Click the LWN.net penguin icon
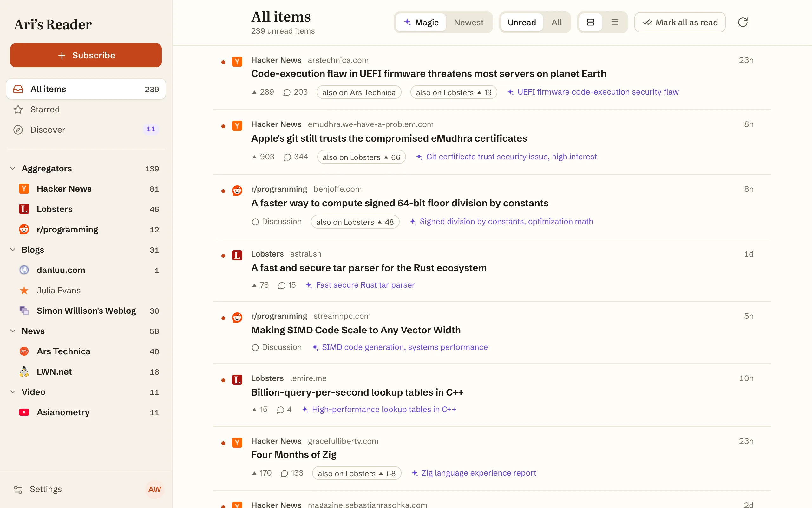The image size is (812, 508). pos(24,371)
